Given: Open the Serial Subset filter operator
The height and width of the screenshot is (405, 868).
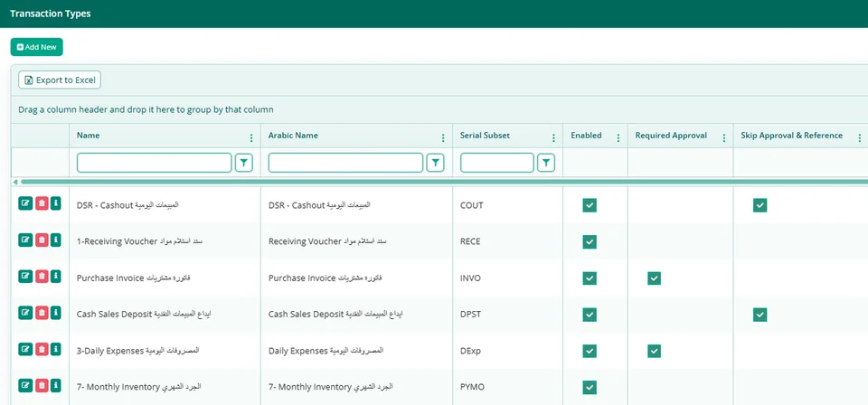Looking at the screenshot, I should tap(546, 163).
